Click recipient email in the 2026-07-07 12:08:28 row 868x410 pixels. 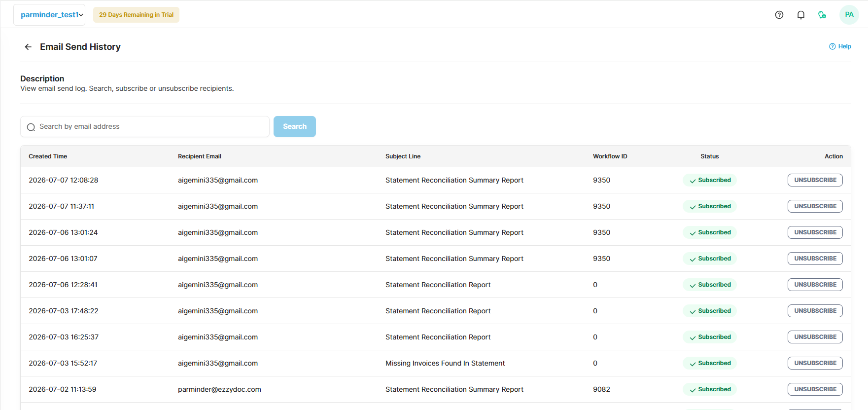pyautogui.click(x=218, y=180)
